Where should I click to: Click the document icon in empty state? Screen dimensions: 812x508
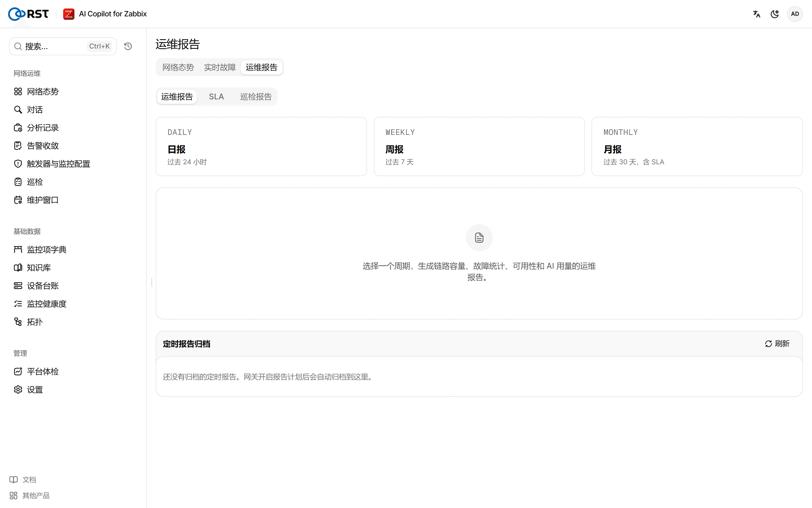pos(479,238)
